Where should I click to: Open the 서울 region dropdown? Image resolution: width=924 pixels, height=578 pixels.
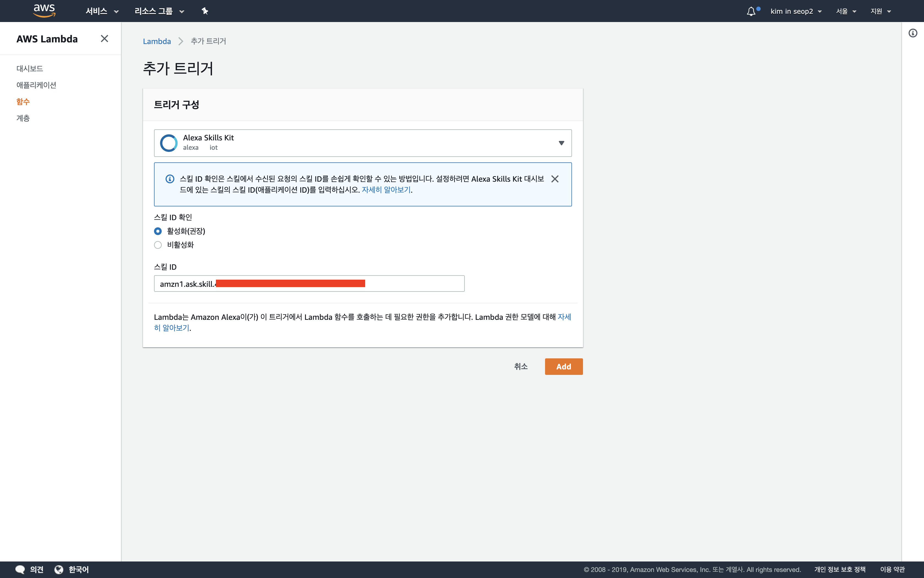[x=846, y=11]
